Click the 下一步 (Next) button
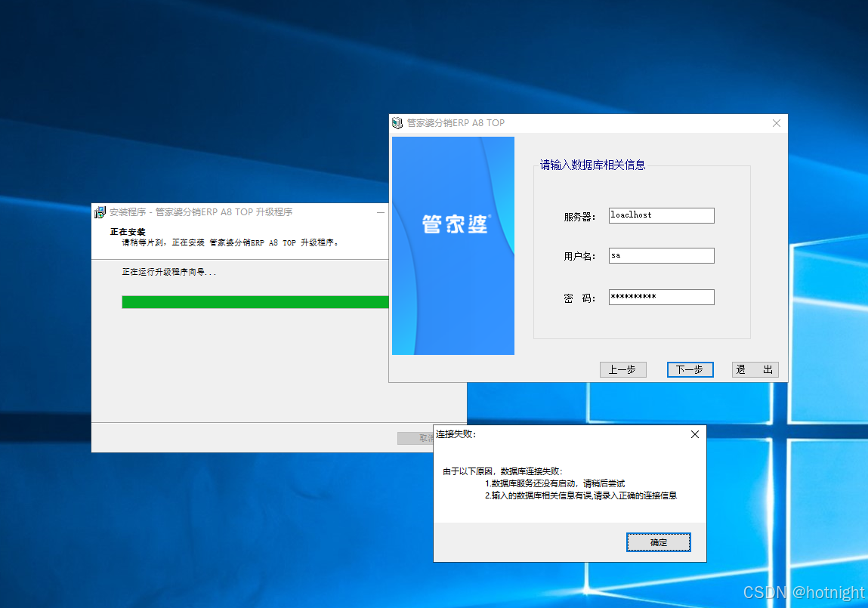 pos(690,369)
